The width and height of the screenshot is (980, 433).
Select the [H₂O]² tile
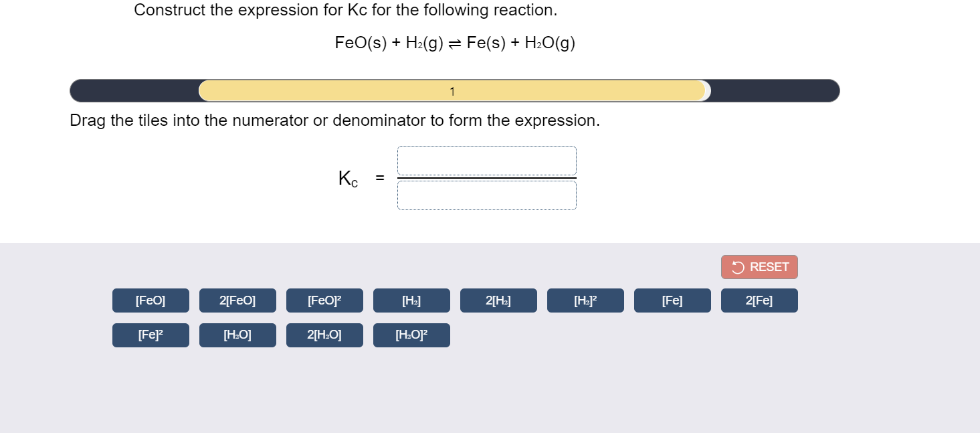pyautogui.click(x=411, y=335)
